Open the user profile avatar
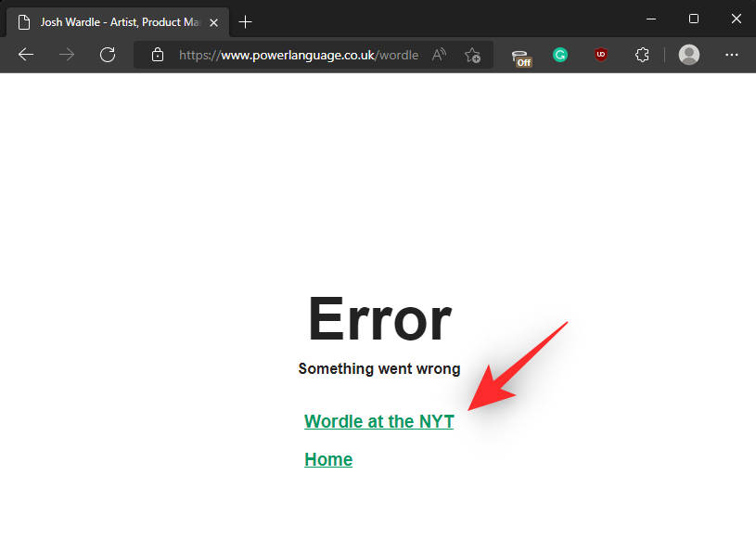Viewport: 756px width, 552px height. pyautogui.click(x=689, y=55)
